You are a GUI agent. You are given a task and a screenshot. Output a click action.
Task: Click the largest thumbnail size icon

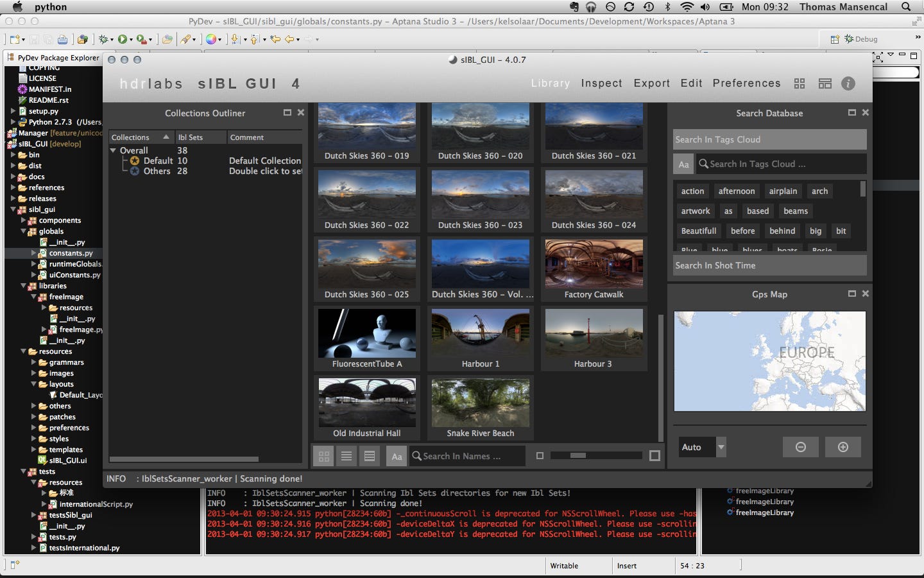(x=654, y=456)
